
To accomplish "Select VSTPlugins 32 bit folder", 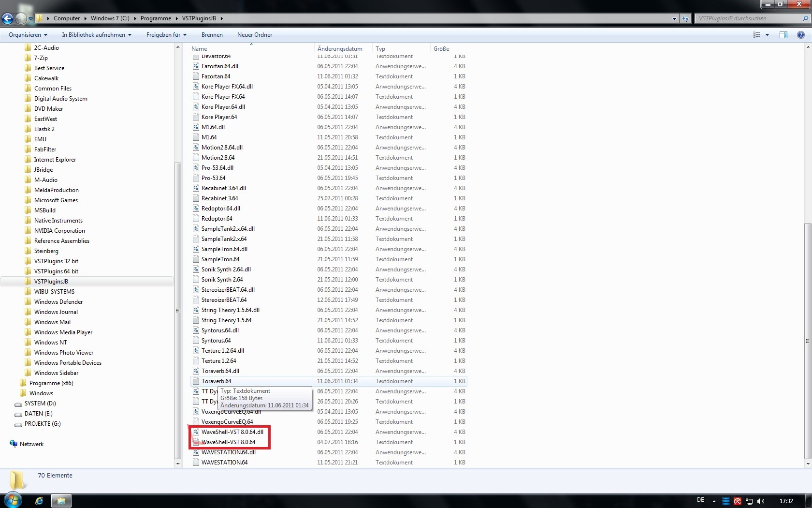I will (56, 261).
